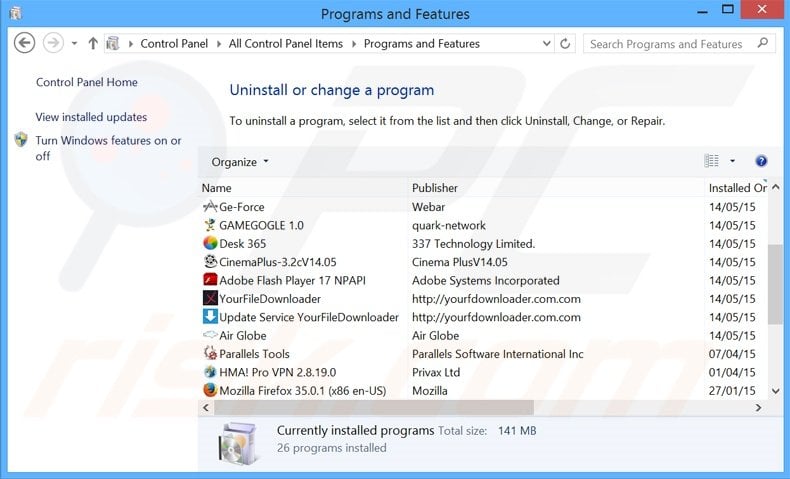Open View installed updates link
The height and width of the screenshot is (479, 790).
point(91,117)
